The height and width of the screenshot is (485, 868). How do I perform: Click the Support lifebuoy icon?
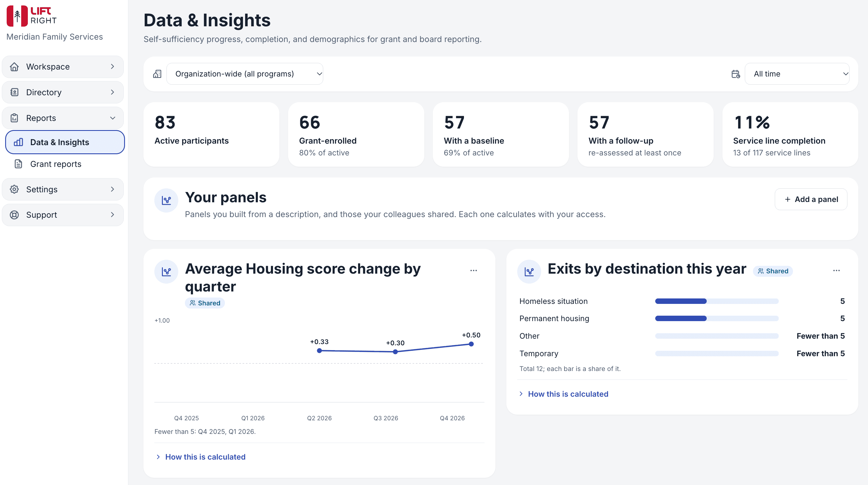[14, 215]
